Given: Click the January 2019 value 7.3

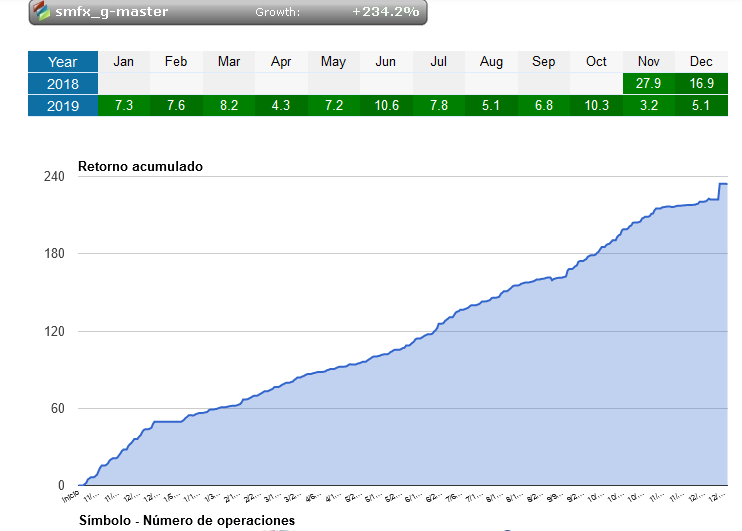Looking at the screenshot, I should tap(124, 105).
